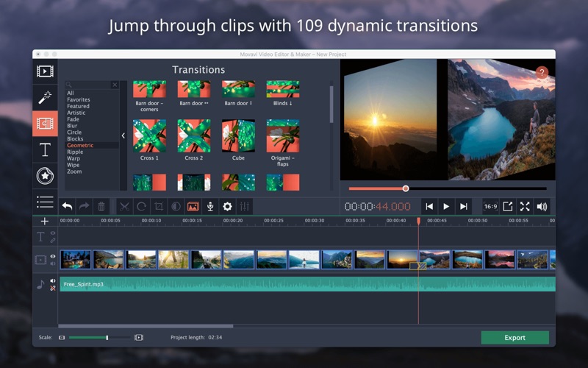The image size is (588, 368).
Task: Select the Split scissors tool
Action: [x=124, y=207]
